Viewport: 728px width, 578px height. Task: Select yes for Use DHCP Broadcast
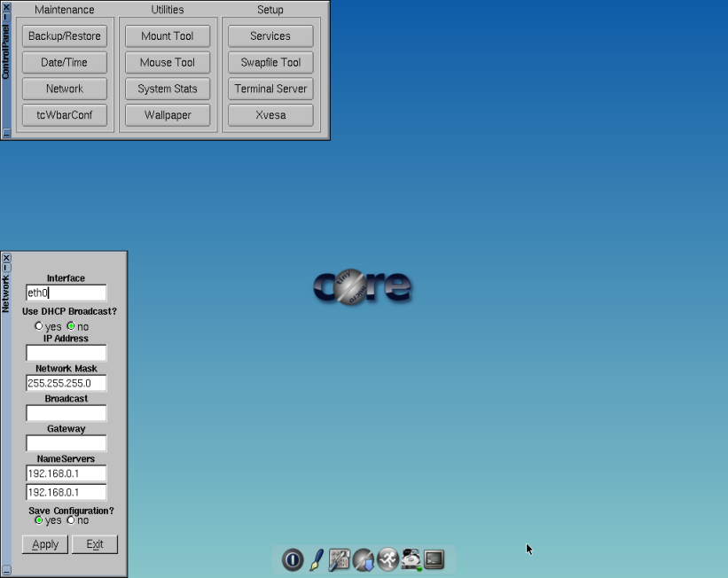click(x=39, y=326)
